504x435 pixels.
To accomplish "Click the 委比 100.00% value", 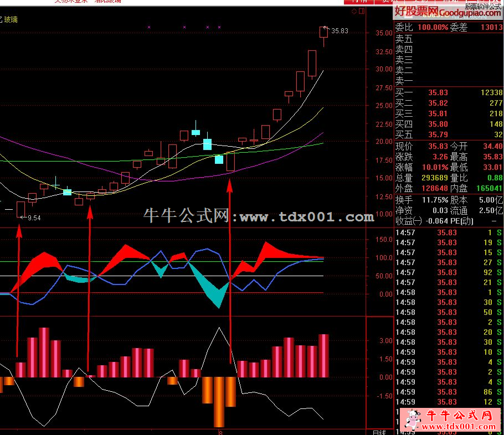I will pos(433,27).
